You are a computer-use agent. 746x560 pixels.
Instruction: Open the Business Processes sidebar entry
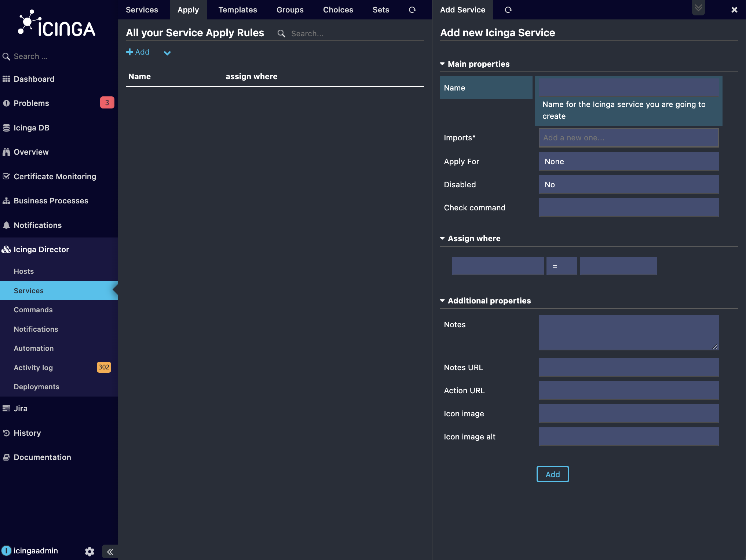(51, 200)
